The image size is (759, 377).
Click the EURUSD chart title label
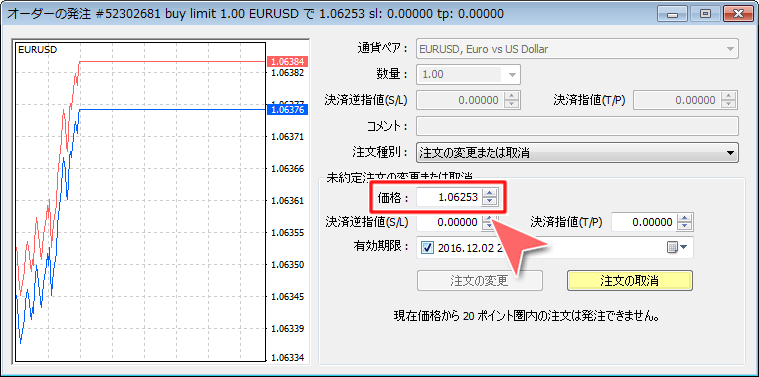coord(37,49)
